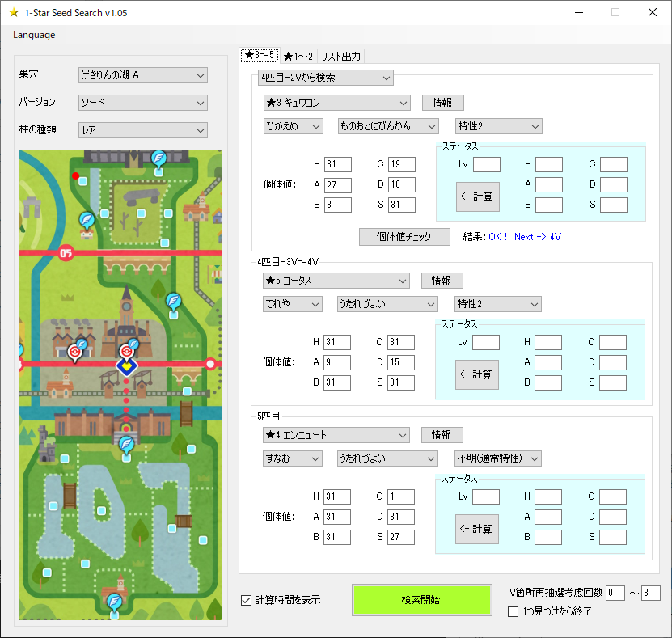Open the バージョン dropdown showing ソード

(143, 103)
